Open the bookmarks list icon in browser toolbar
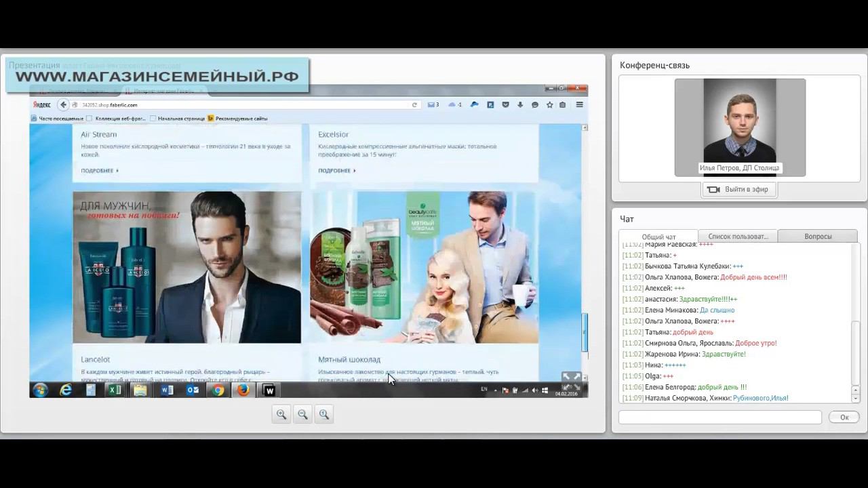The width and height of the screenshot is (868, 488). (562, 105)
